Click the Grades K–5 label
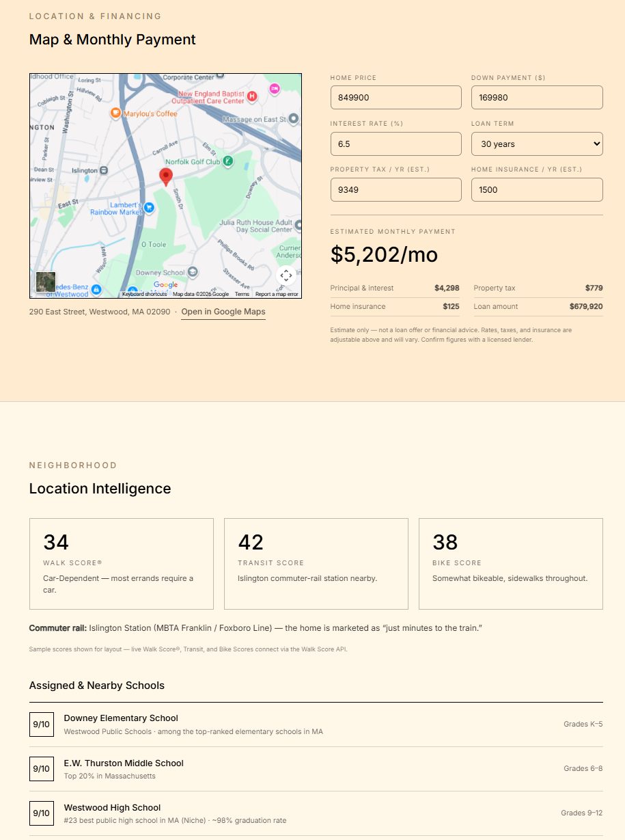This screenshot has width=625, height=840. pos(583,724)
